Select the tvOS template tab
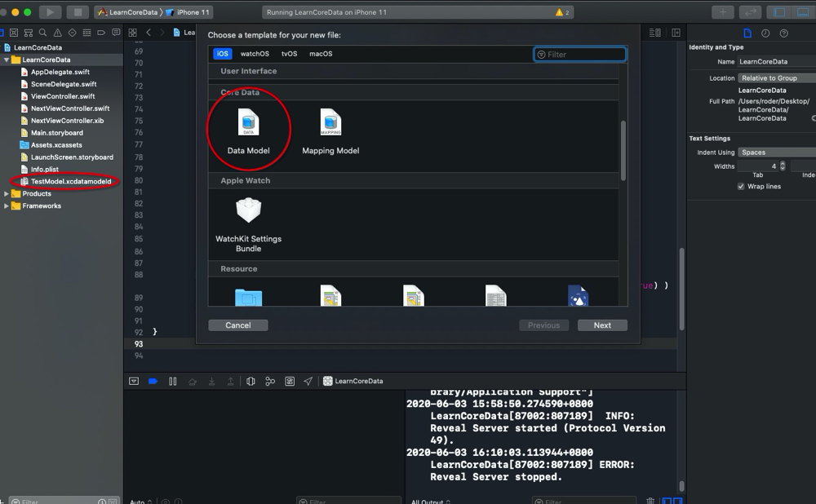816x504 pixels. pyautogui.click(x=290, y=54)
